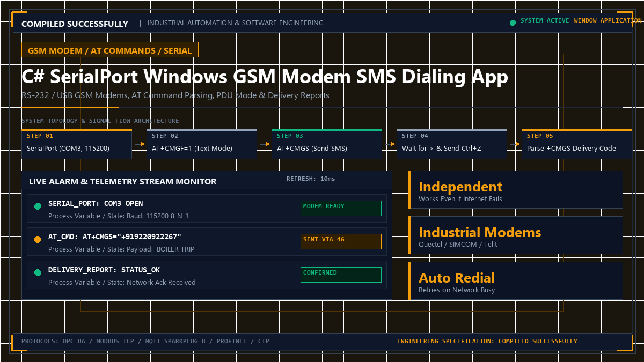The height and width of the screenshot is (362, 644).
Task: Click the orange dot beside AT_CMD row
Action: pyautogui.click(x=38, y=240)
